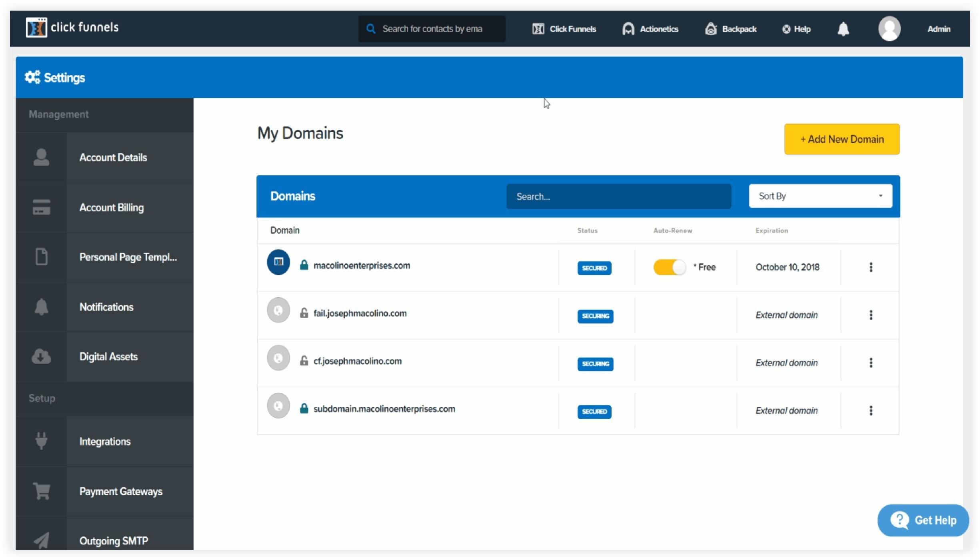The height and width of the screenshot is (560, 980).
Task: Open options menu for macolinoenterprises.com row
Action: tap(870, 267)
